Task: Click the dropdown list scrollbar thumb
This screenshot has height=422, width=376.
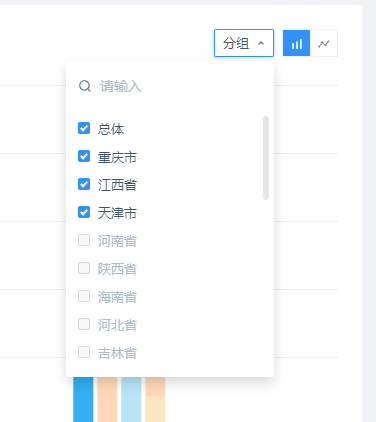Action: click(x=266, y=158)
